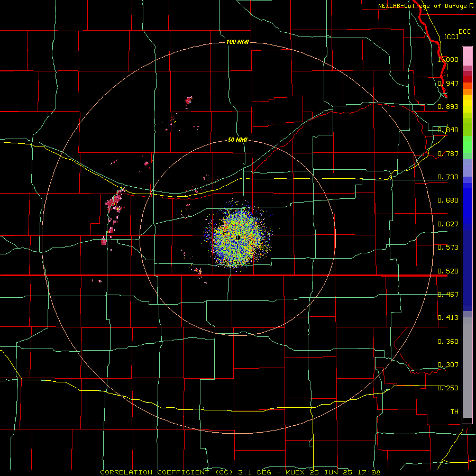Pick the gray lower segment of the color bar

tap(467, 368)
